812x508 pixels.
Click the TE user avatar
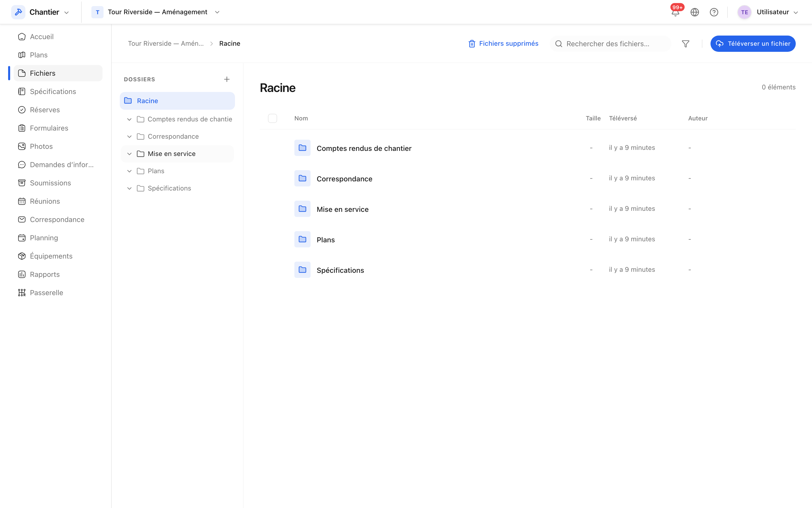click(744, 12)
